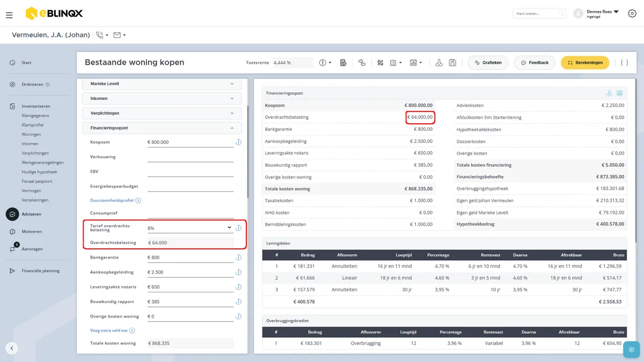The height and width of the screenshot is (362, 644).
Task: Expand the Verplichtingen section
Action: [x=162, y=113]
